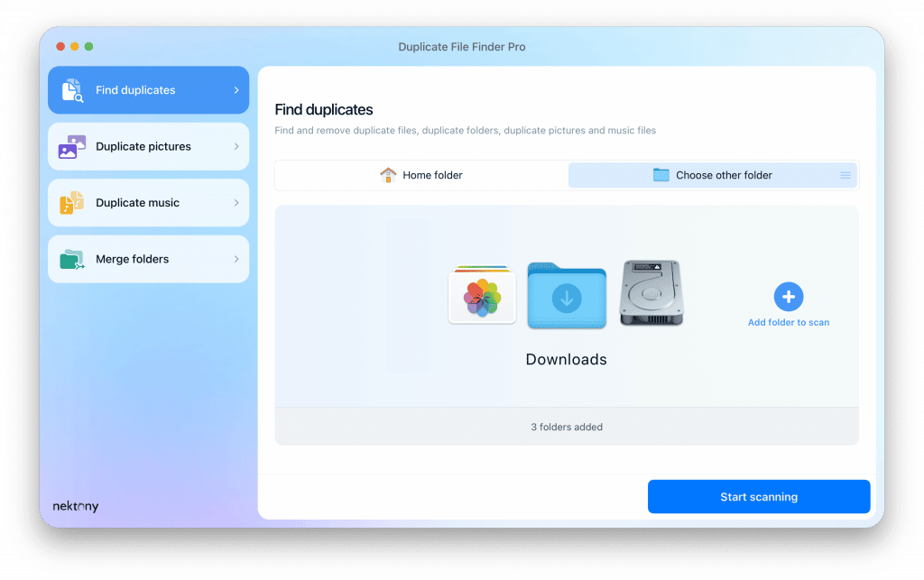Click the blue plus icon to add folder
This screenshot has width=924, height=580.
tap(789, 297)
